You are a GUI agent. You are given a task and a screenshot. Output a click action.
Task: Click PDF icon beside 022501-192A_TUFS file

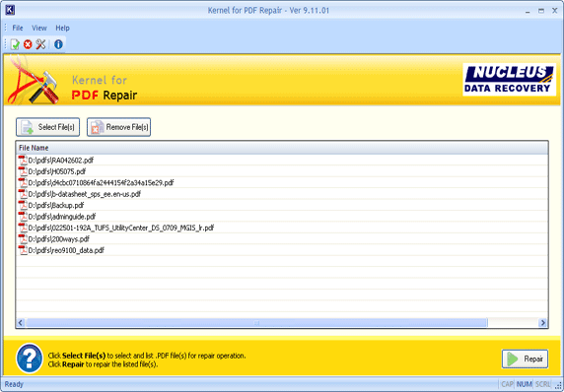tap(23, 228)
